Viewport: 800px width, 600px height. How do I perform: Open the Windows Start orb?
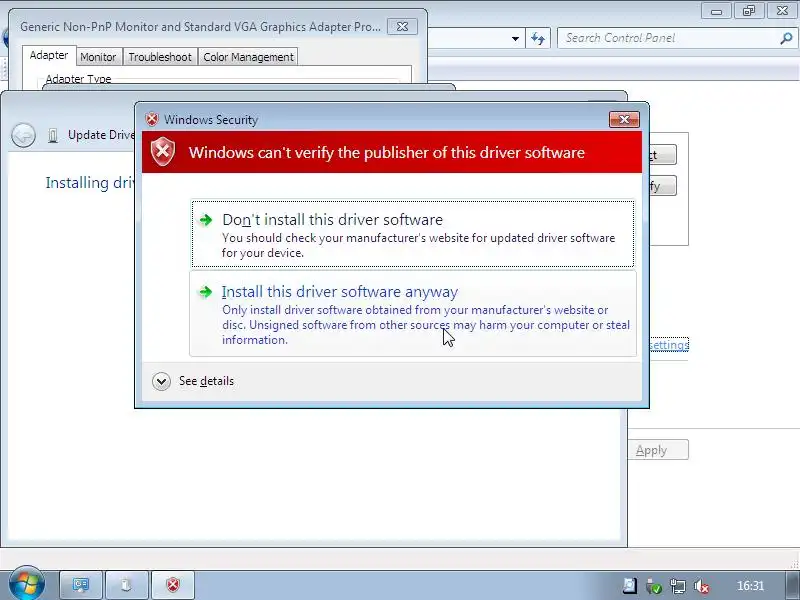click(26, 583)
